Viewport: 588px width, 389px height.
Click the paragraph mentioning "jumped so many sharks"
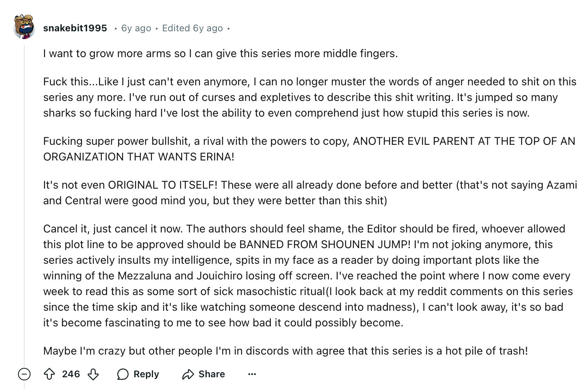click(309, 97)
